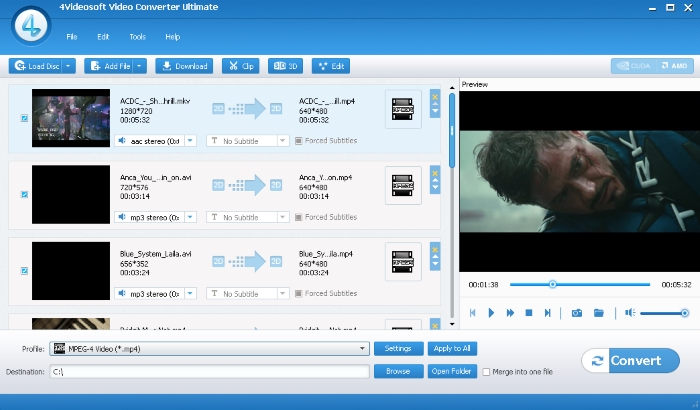Click the Anca_You output format profile icon
The image size is (700, 410).
click(x=403, y=185)
